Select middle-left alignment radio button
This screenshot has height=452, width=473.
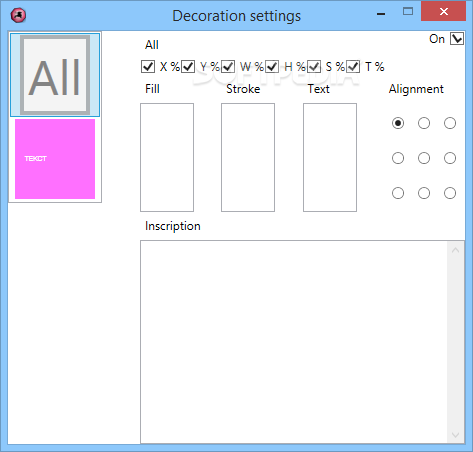tap(398, 158)
